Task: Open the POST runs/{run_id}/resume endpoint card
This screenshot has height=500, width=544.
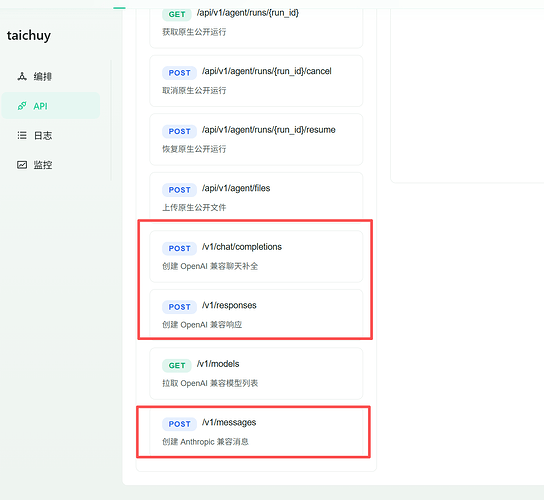Action: [256, 139]
